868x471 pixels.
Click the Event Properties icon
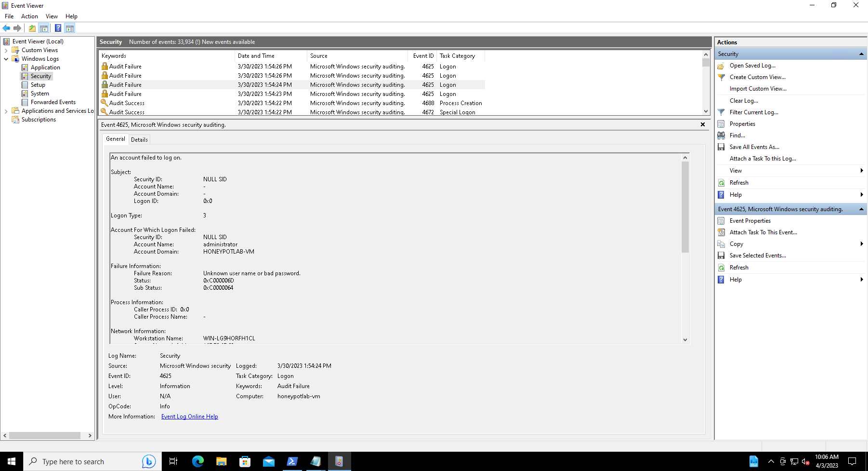click(721, 221)
